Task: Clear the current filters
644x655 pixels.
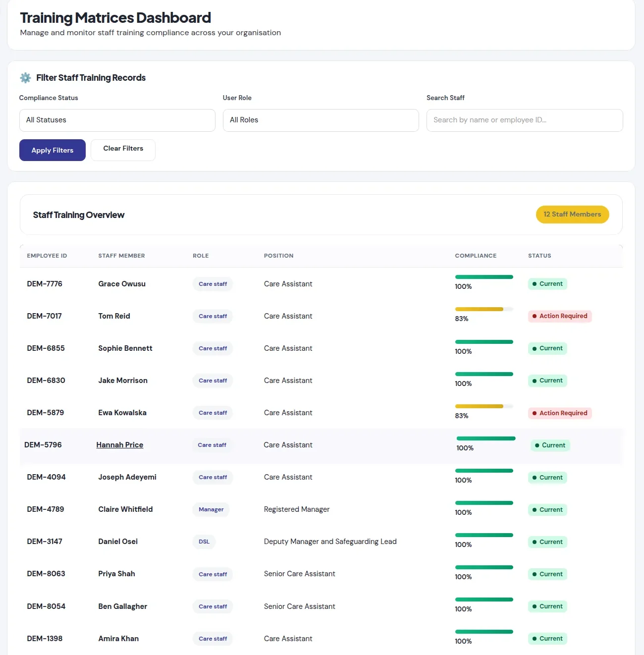Action: pyautogui.click(x=123, y=150)
